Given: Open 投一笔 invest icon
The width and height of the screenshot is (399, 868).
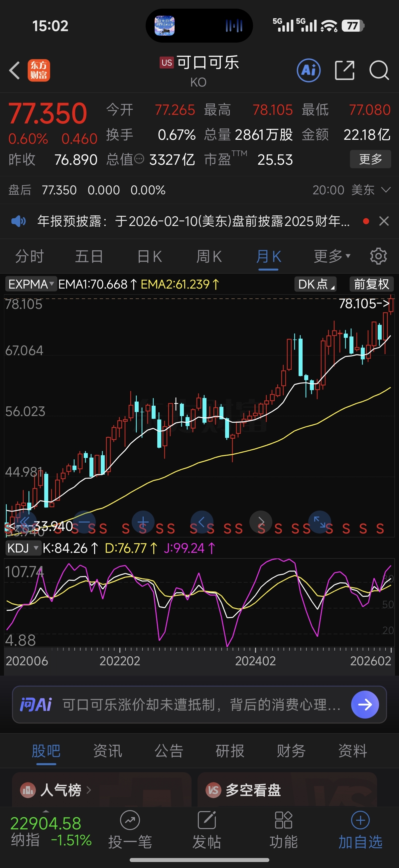Looking at the screenshot, I should click(130, 820).
